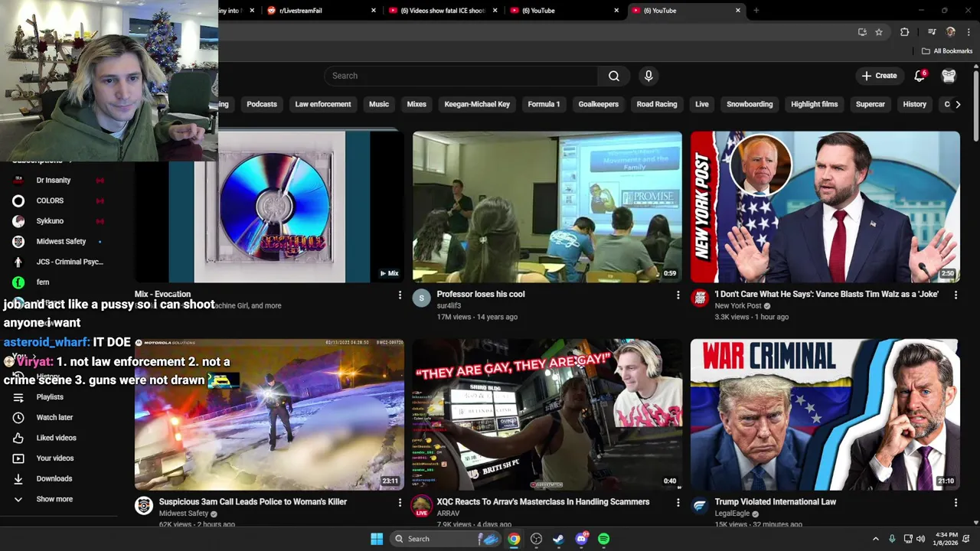980x551 pixels.
Task: Choose the Keegan-Michael Key chip
Action: pyautogui.click(x=477, y=104)
